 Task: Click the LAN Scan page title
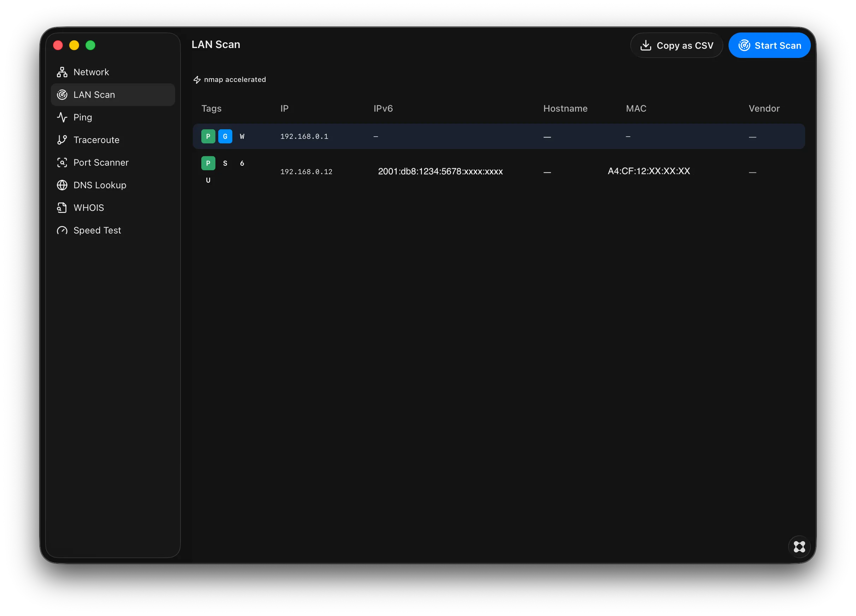216,45
